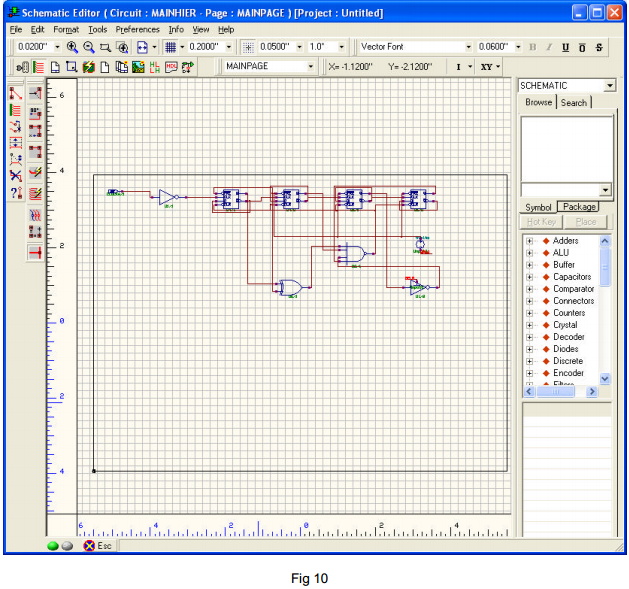Click the green landscape picture icon

tap(138, 67)
